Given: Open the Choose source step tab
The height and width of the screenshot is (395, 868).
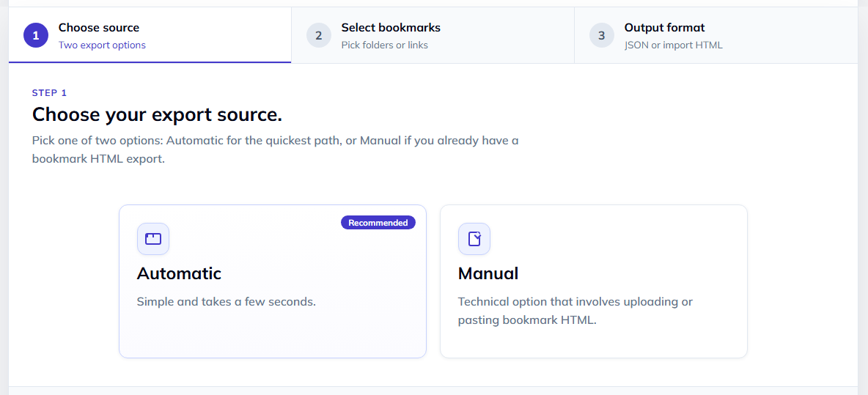Looking at the screenshot, I should (150, 35).
